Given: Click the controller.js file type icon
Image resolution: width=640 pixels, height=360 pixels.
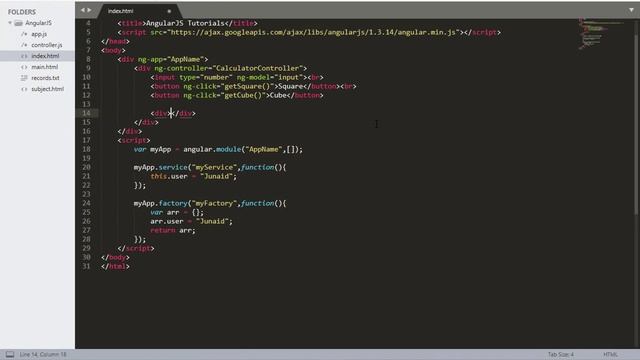Looking at the screenshot, I should point(24,45).
